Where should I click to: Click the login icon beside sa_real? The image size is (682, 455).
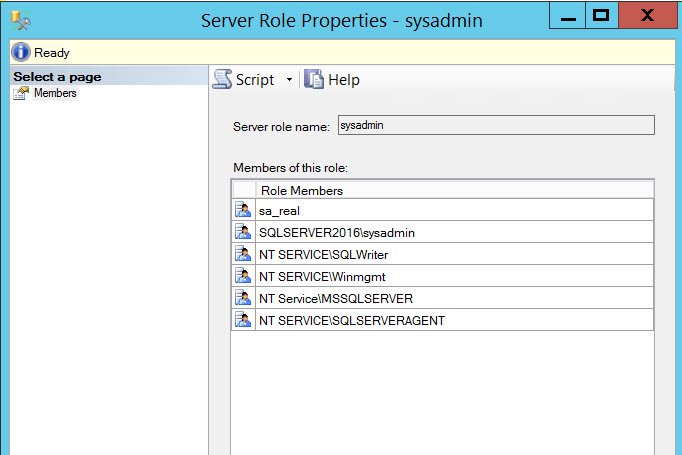pos(243,210)
